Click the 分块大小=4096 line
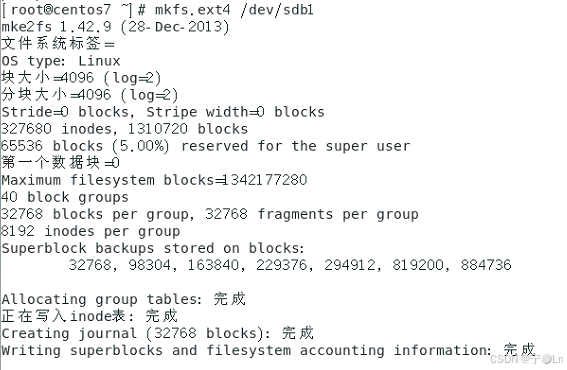 point(90,95)
